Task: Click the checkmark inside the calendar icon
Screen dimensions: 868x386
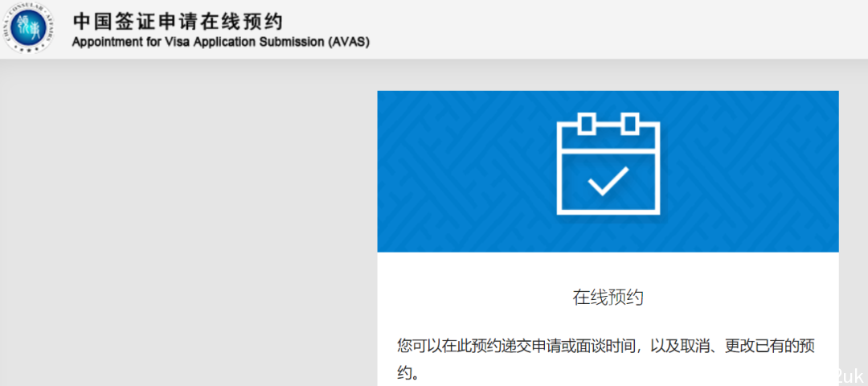Action: (x=608, y=181)
